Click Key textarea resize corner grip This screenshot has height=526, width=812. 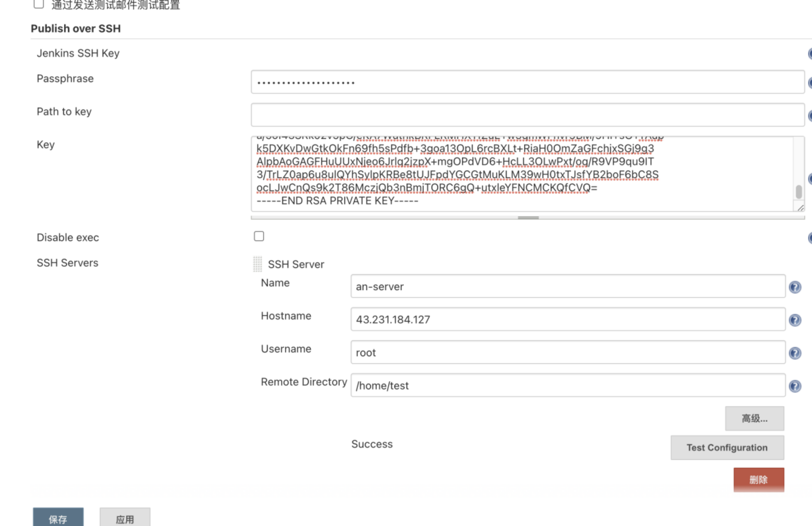800,208
